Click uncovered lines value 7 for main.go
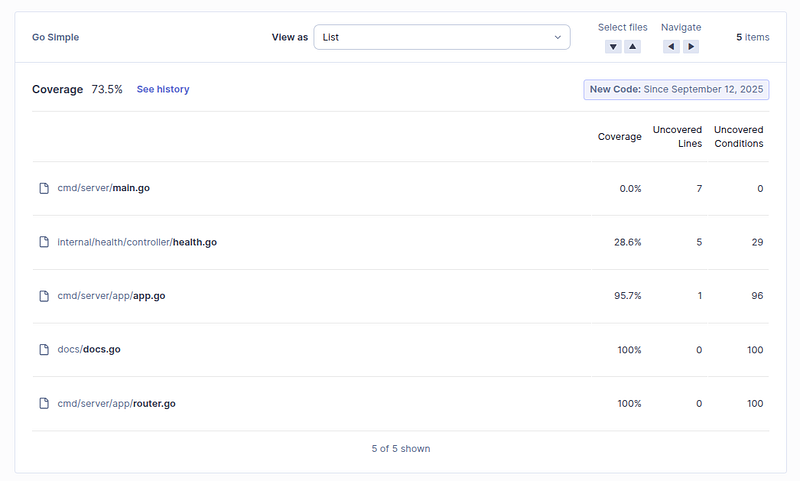800x481 pixels. tap(699, 189)
